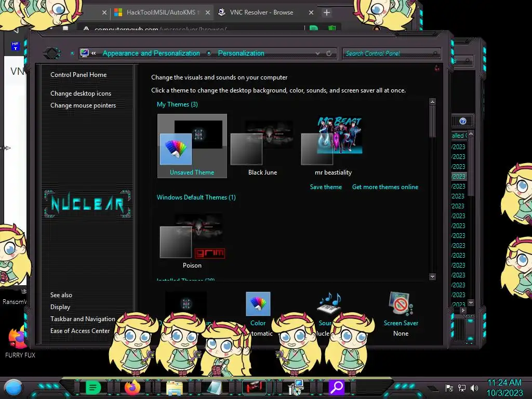
Task: Click the help icon in back window
Action: point(463,121)
